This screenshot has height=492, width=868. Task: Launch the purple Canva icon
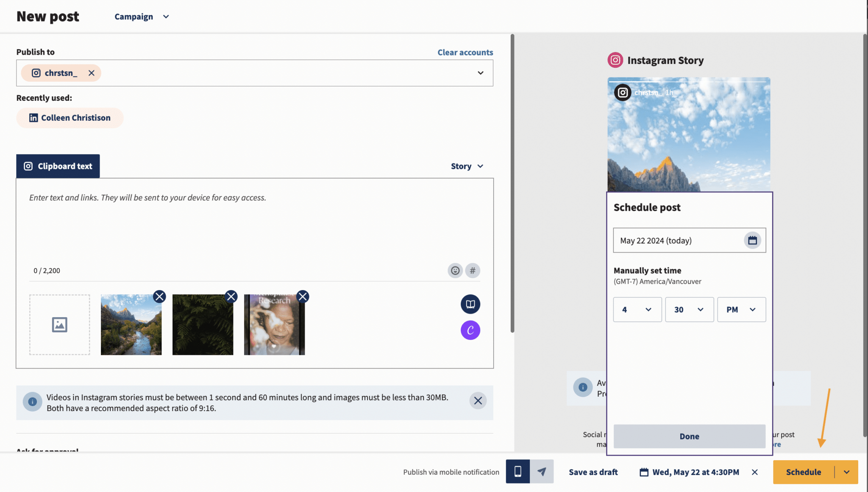click(x=470, y=330)
